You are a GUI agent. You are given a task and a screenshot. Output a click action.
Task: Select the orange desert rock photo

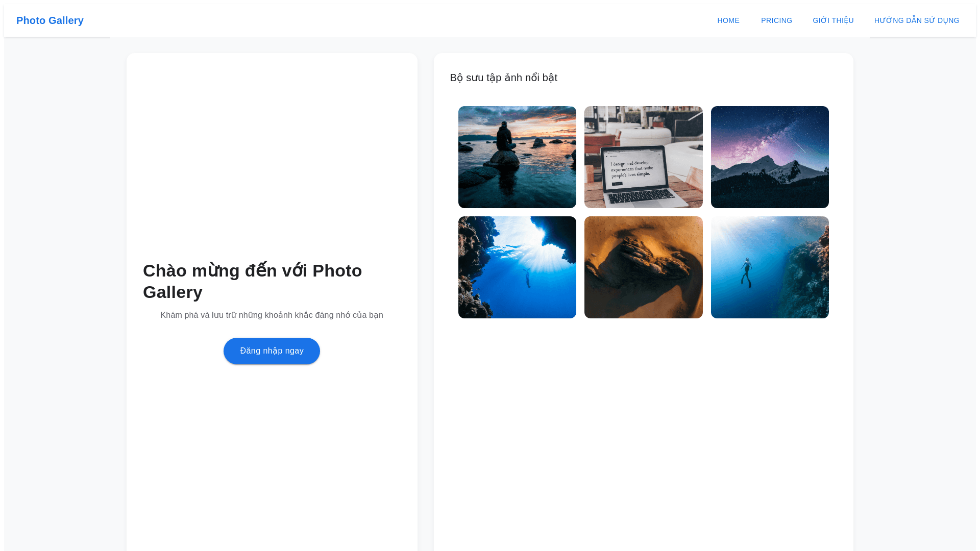(x=643, y=267)
